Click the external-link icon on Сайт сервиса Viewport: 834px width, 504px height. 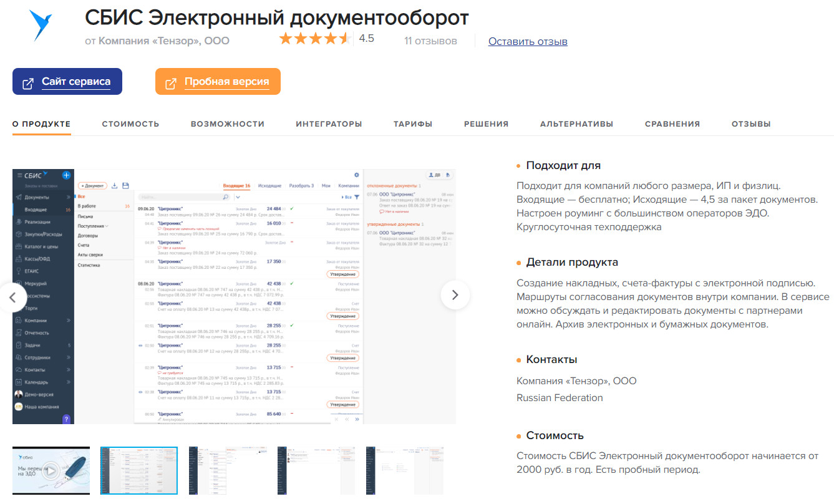[28, 83]
